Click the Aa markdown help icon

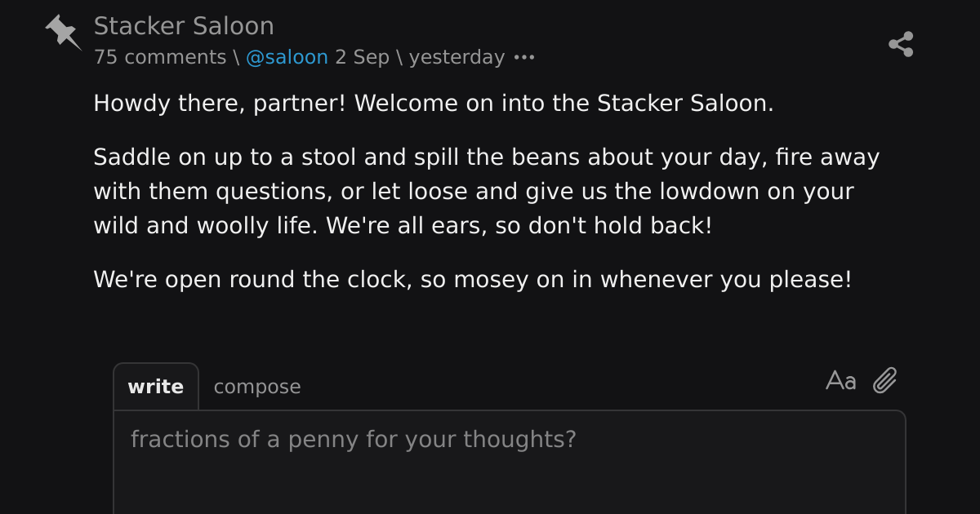coord(840,380)
